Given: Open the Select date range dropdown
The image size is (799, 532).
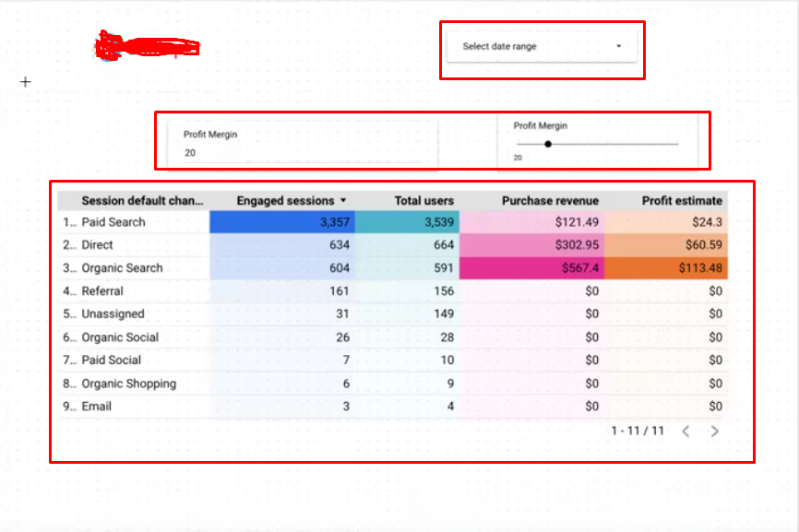Looking at the screenshot, I should (x=542, y=46).
